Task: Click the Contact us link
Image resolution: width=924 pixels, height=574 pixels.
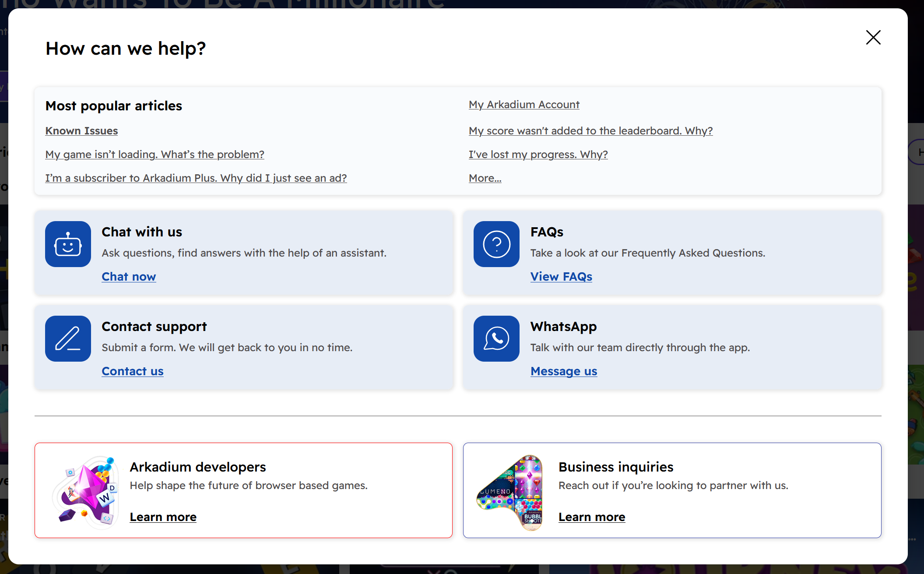Action: [x=133, y=371]
